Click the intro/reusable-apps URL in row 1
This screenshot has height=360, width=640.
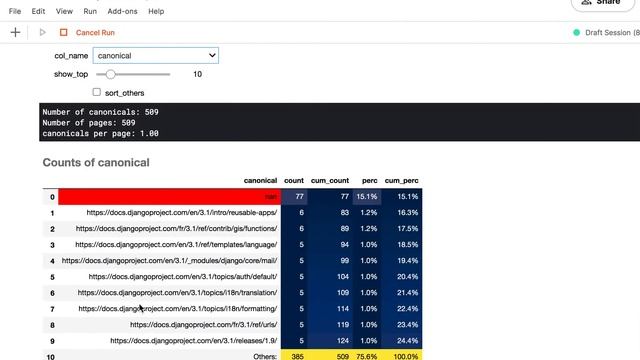click(x=182, y=213)
